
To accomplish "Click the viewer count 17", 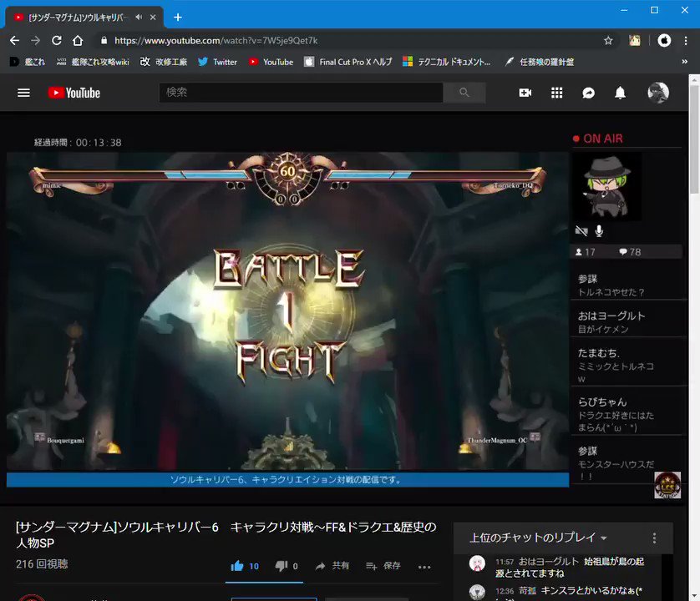I will tap(585, 252).
